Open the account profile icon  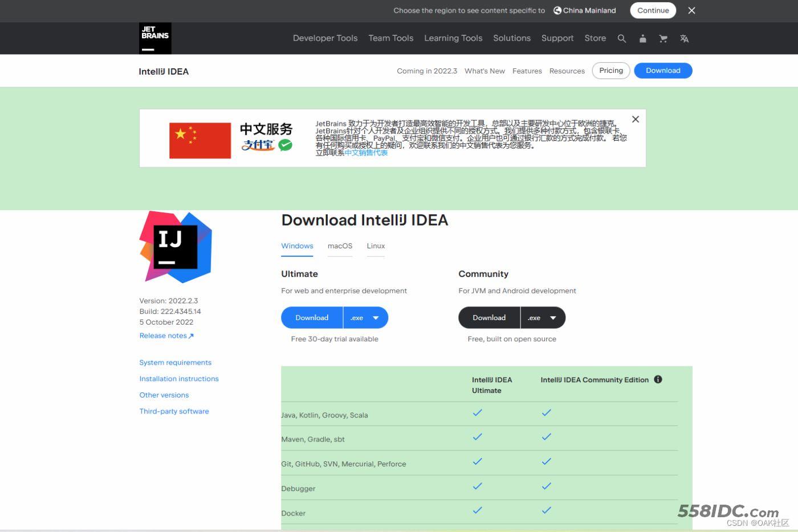coord(642,39)
